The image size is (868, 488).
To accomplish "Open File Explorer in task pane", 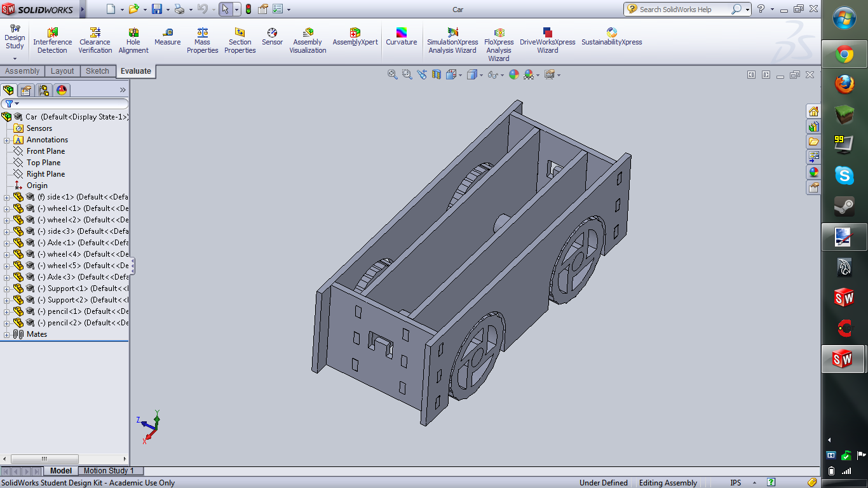I will tap(813, 142).
